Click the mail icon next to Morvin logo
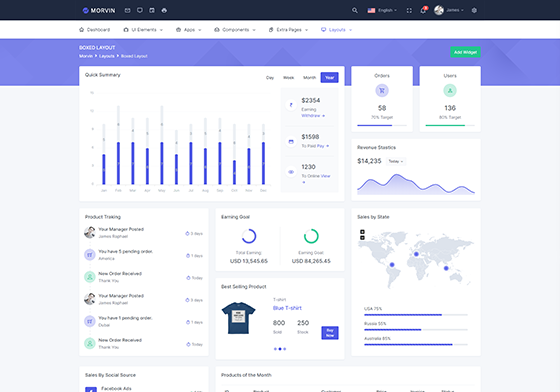560x392 pixels. pos(128,10)
